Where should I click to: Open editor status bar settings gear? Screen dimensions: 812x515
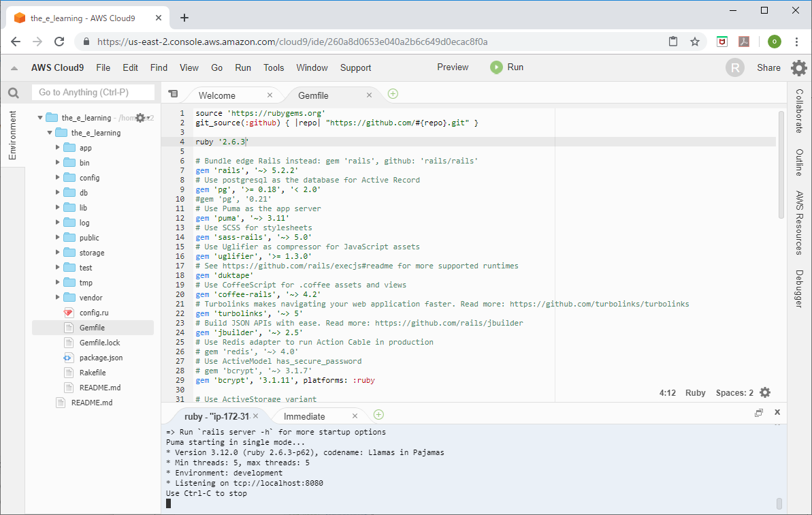pyautogui.click(x=765, y=393)
